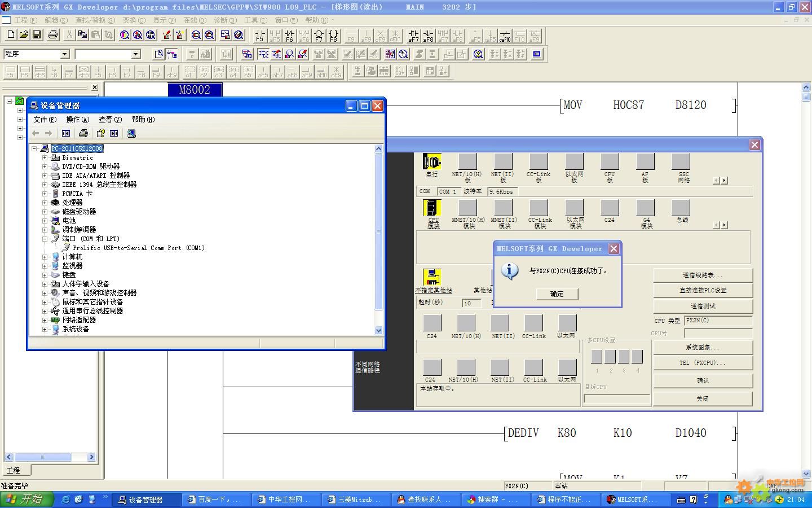
Task: Save the project with the floppy icon
Action: click(37, 35)
